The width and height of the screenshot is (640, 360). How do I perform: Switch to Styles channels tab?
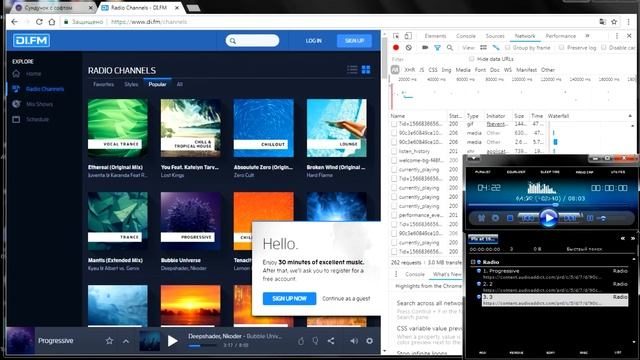coord(131,84)
